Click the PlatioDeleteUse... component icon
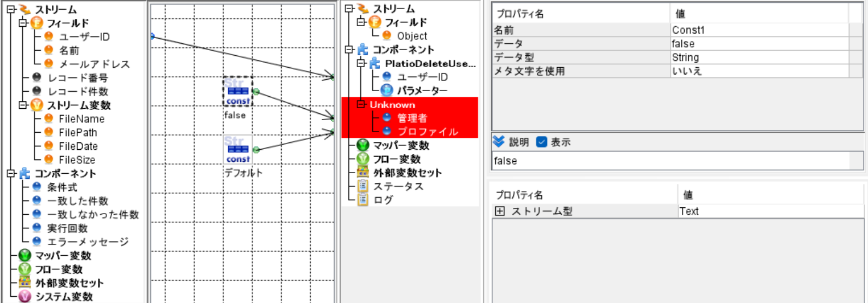This screenshot has height=303, width=868. 375,63
